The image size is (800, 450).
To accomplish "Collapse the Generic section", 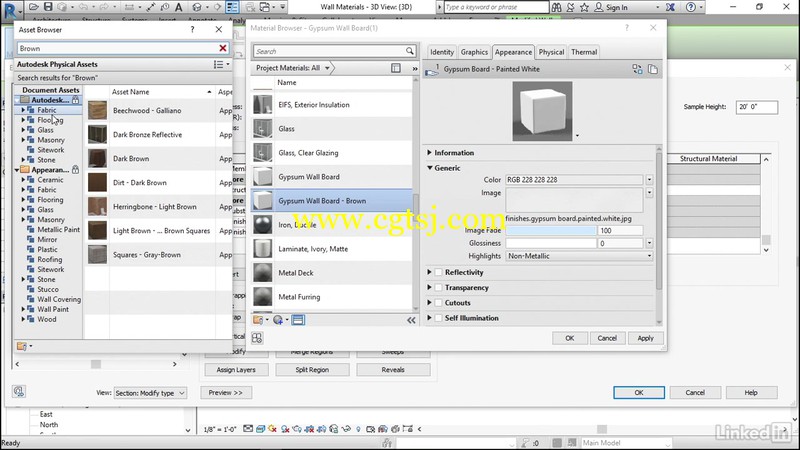I will click(430, 168).
